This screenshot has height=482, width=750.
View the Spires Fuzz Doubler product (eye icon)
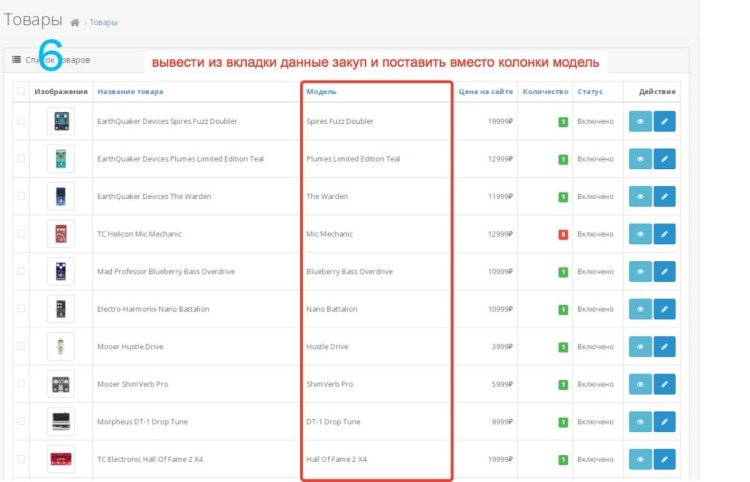(639, 121)
